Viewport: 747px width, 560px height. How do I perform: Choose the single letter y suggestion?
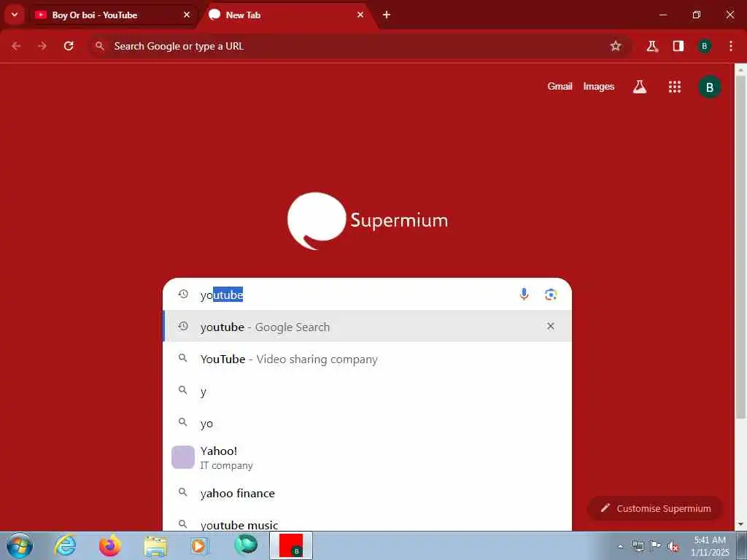[367, 391]
